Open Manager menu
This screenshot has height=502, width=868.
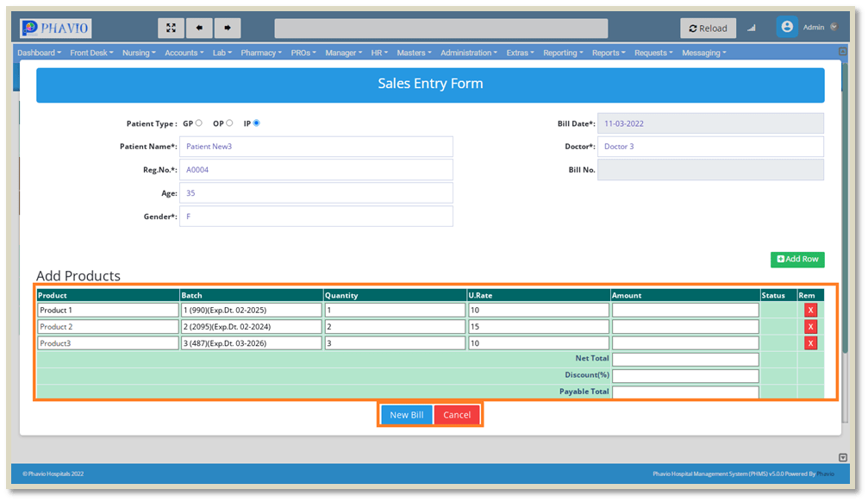[x=344, y=53]
